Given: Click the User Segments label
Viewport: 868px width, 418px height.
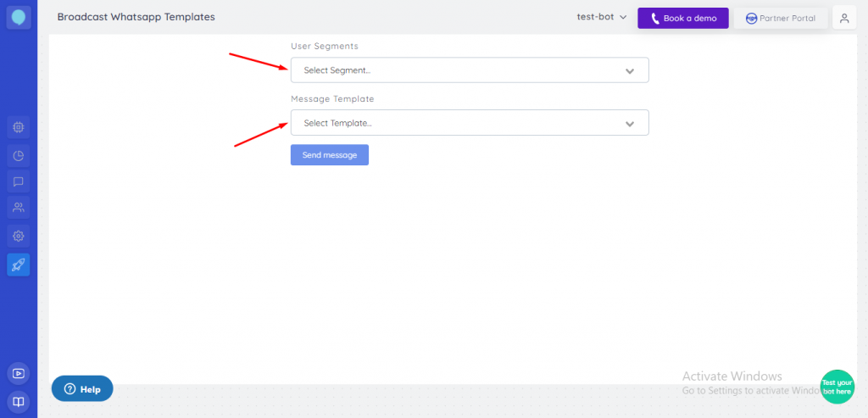Looking at the screenshot, I should pyautogui.click(x=325, y=47).
